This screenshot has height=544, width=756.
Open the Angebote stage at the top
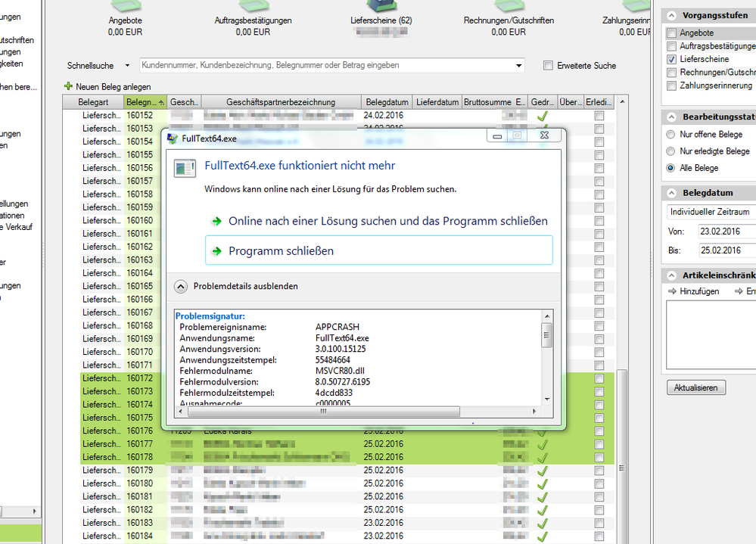pyautogui.click(x=126, y=19)
